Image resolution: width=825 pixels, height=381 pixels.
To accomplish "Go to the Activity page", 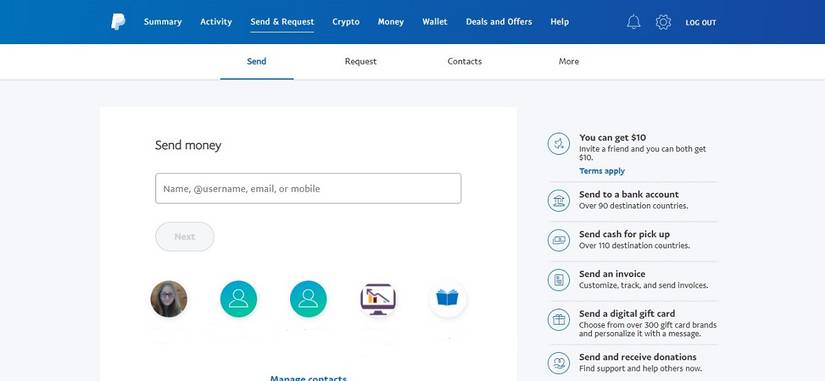I will coord(216,22).
